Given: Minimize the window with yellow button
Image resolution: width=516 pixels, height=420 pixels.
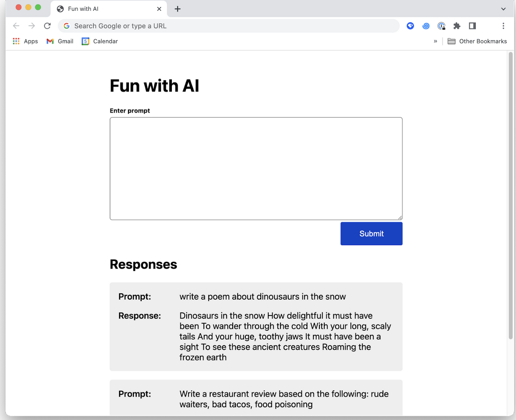Looking at the screenshot, I should click(28, 7).
